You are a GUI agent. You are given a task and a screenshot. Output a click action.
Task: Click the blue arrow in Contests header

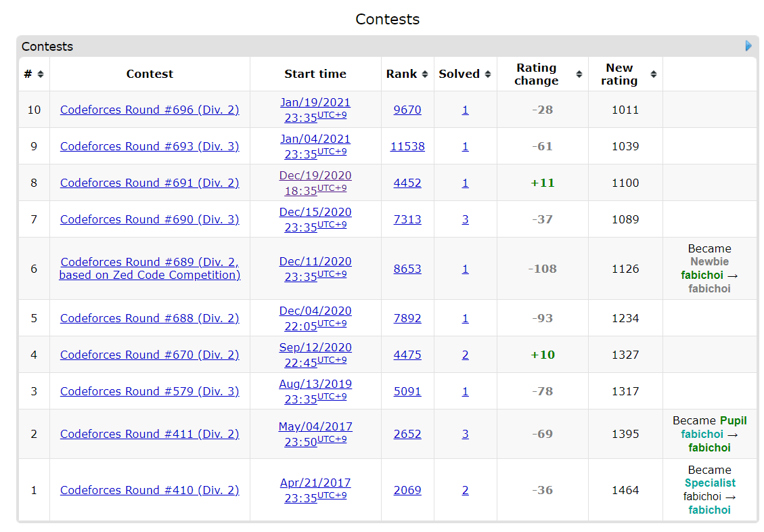click(748, 46)
